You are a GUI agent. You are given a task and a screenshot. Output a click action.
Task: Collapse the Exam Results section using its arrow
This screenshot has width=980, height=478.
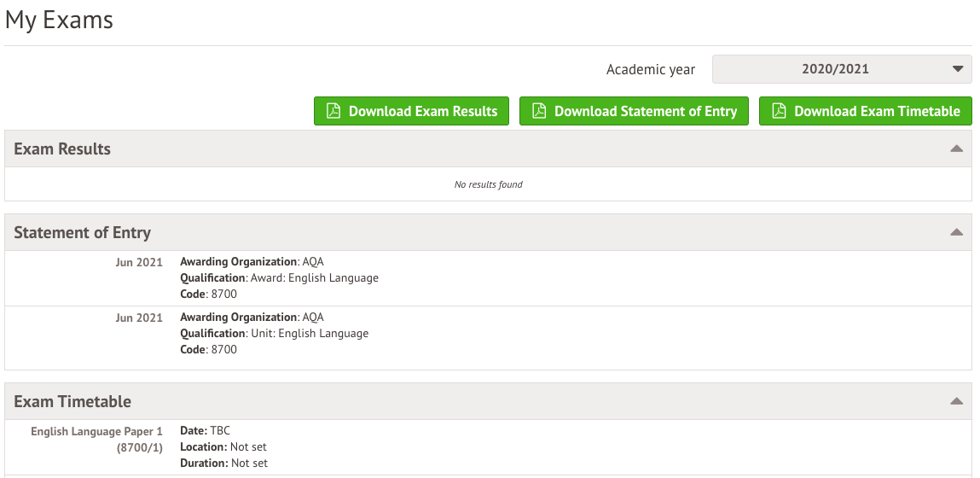point(956,149)
